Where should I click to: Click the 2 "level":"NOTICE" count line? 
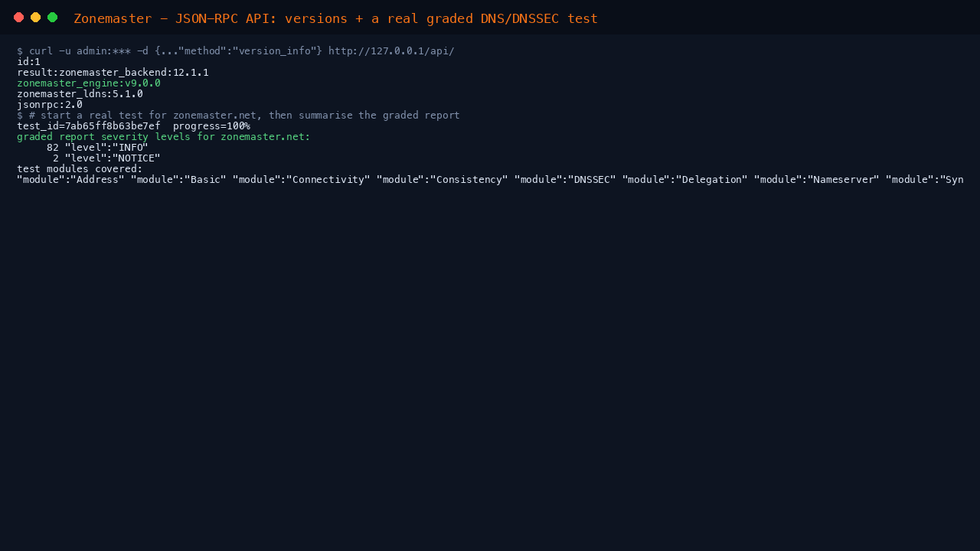click(x=106, y=158)
